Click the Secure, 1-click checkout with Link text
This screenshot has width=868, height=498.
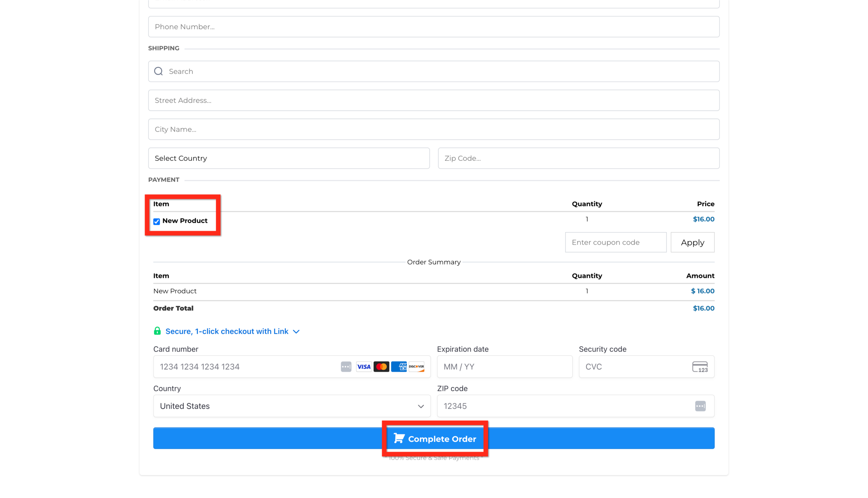pyautogui.click(x=226, y=331)
